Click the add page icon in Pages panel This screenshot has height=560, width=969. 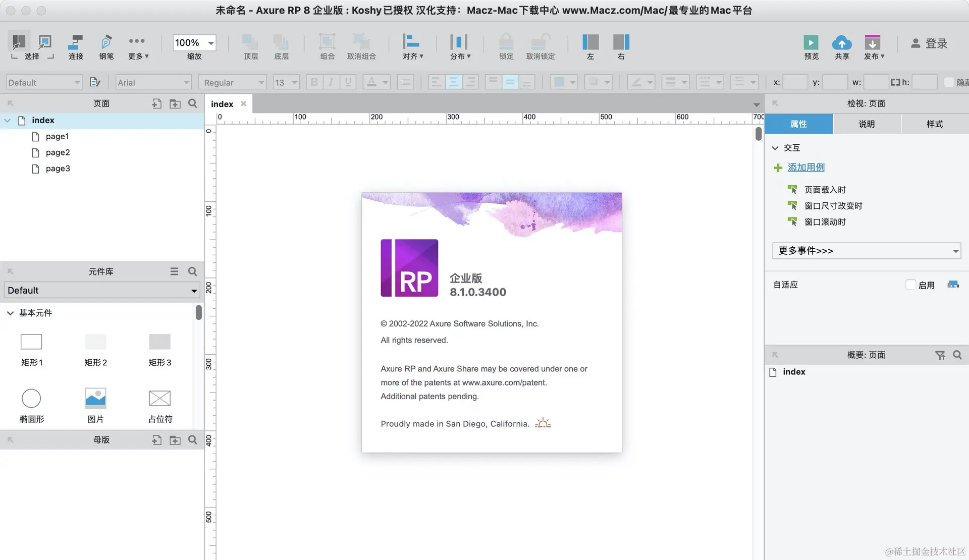(x=157, y=104)
